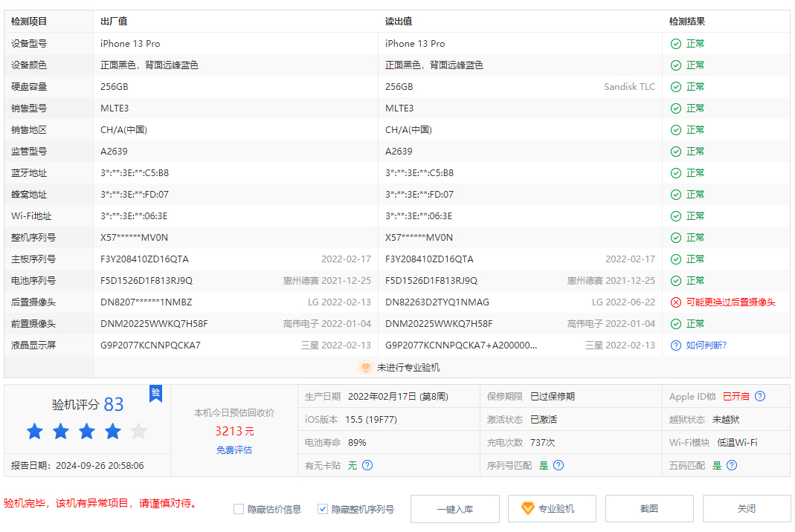Uncheck the 隐藏整机序列号 checkbox

click(323, 509)
